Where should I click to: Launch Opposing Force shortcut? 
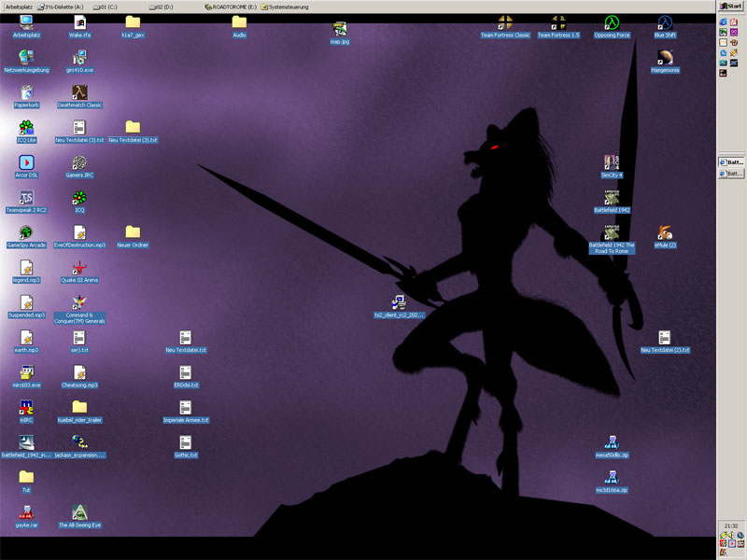pyautogui.click(x=612, y=26)
